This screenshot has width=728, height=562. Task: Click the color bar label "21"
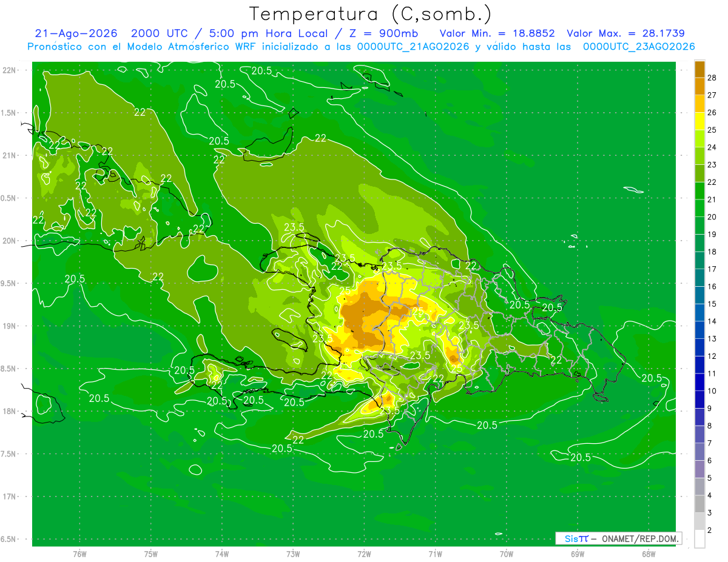coord(712,199)
